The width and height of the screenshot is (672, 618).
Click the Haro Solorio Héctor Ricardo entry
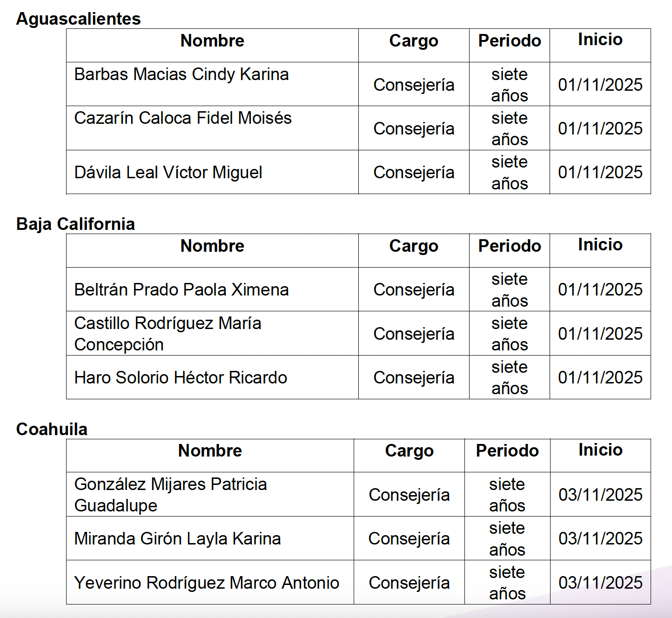point(181,377)
